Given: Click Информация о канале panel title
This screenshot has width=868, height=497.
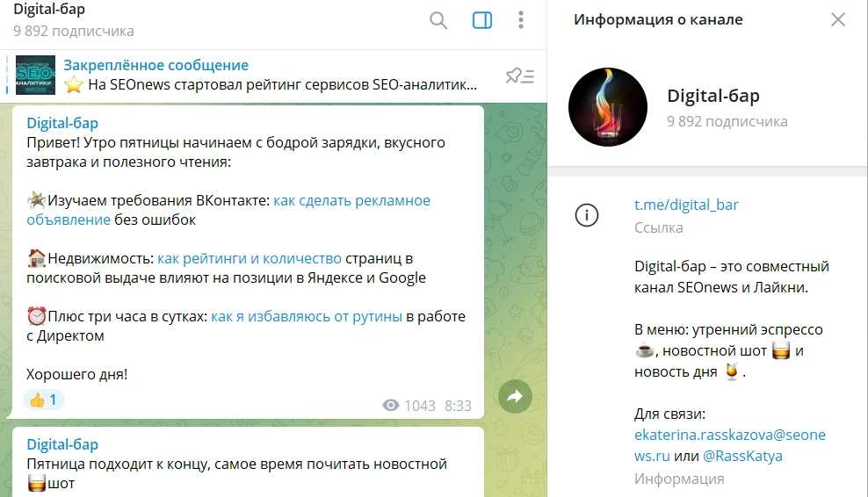Looking at the screenshot, I should coord(658,19).
